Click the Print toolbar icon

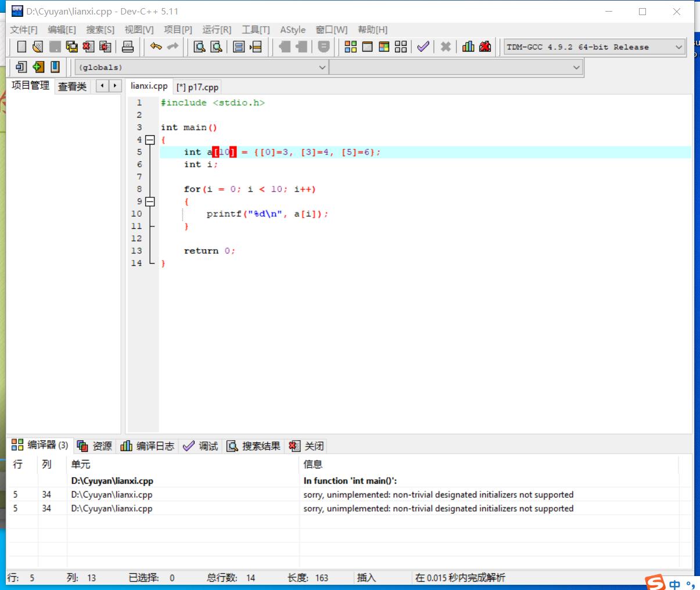[128, 47]
